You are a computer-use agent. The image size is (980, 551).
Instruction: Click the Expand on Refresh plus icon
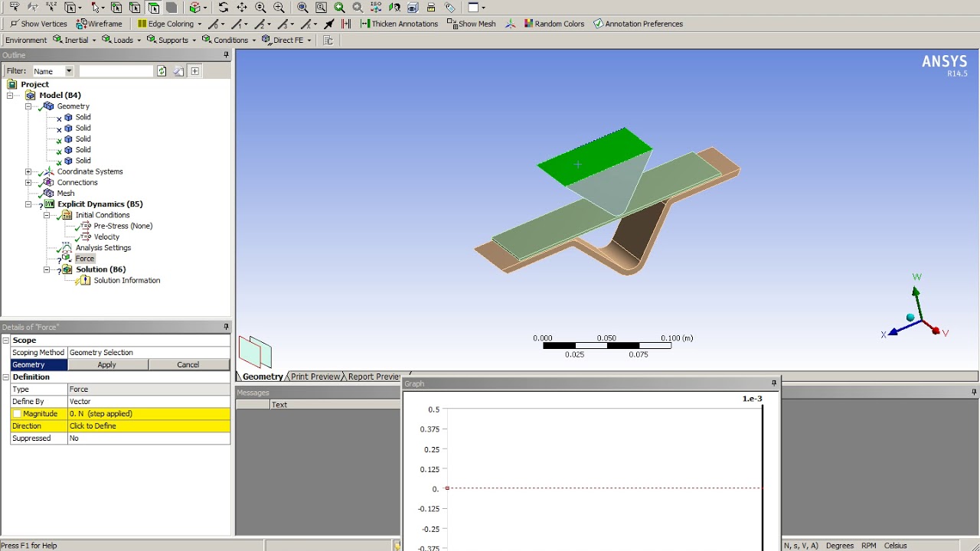point(195,70)
